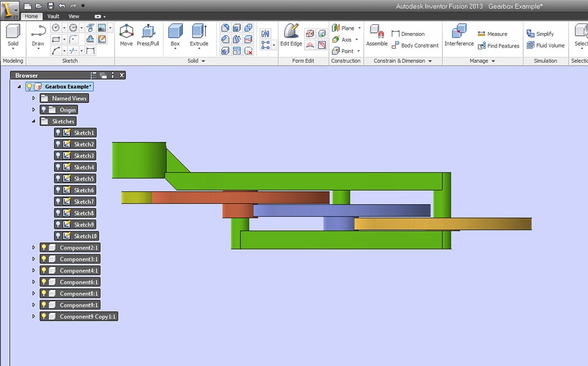Viewport: 588px width, 366px height.
Task: Switch to the View ribbon tab
Action: click(73, 16)
